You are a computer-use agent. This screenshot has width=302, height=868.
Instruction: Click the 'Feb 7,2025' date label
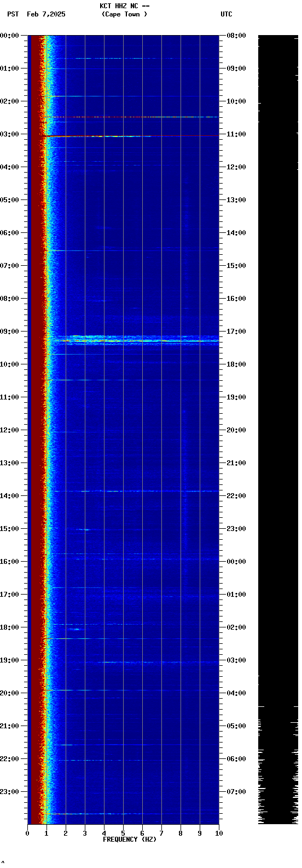click(46, 14)
